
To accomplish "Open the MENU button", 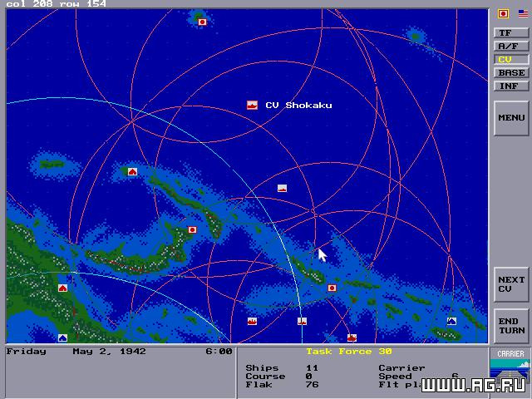I will click(x=511, y=118).
